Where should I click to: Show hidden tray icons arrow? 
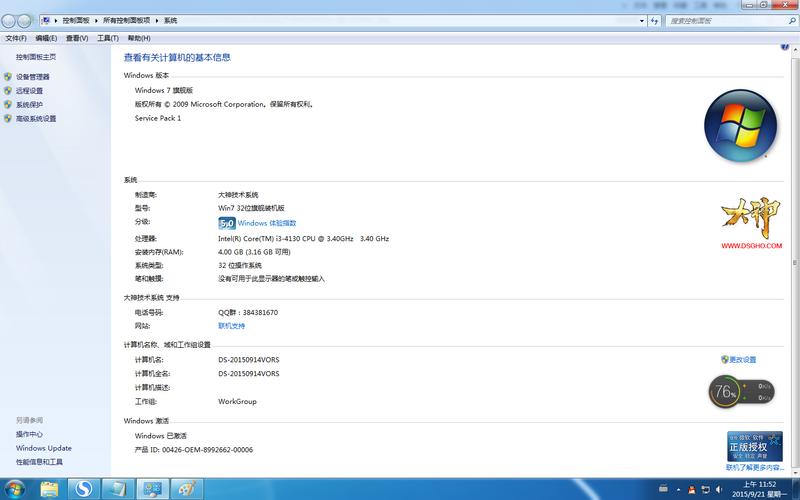click(679, 490)
